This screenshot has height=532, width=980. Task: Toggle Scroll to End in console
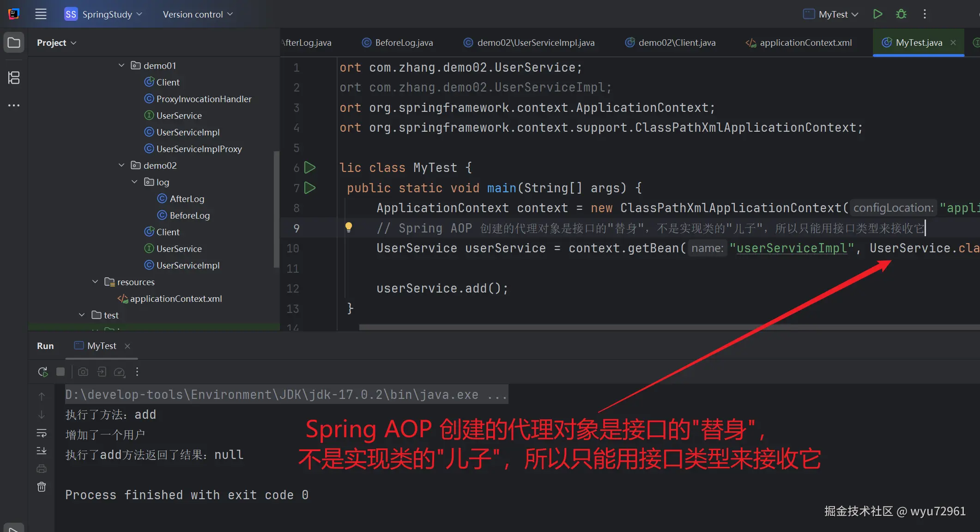42,451
